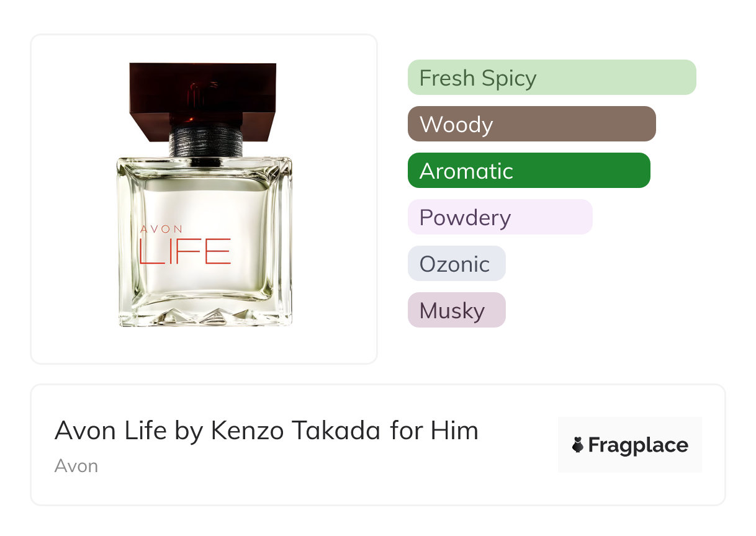Click the faceted glass base of bottle
Image resolution: width=756 pixels, height=536 pixels.
204,313
